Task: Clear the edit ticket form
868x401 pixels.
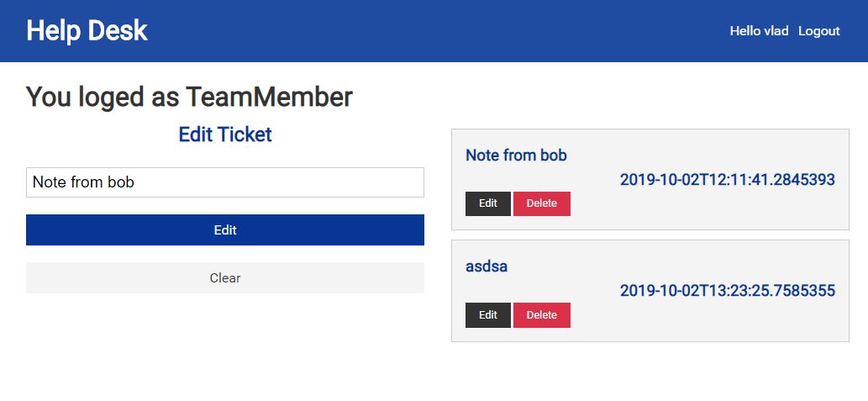Action: (224, 277)
